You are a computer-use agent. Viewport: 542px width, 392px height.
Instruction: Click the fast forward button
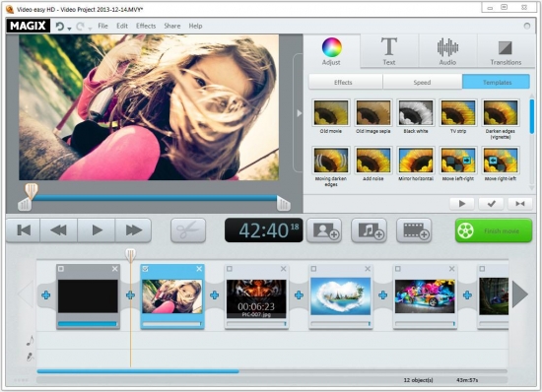pyautogui.click(x=133, y=230)
